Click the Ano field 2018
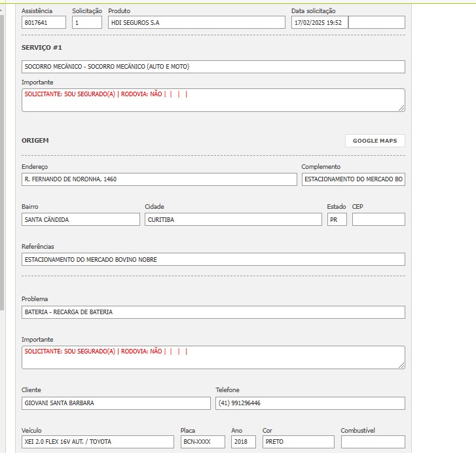Screen dimensions: 476x453 click(244, 442)
